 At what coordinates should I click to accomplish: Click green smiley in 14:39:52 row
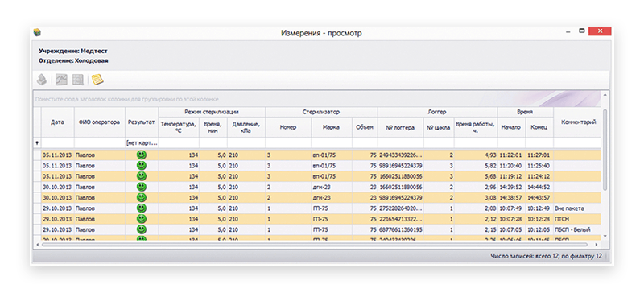pos(142,187)
